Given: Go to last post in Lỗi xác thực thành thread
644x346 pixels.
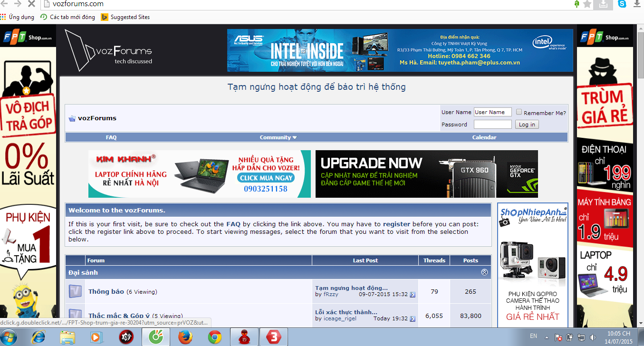Looking at the screenshot, I should (412, 319).
